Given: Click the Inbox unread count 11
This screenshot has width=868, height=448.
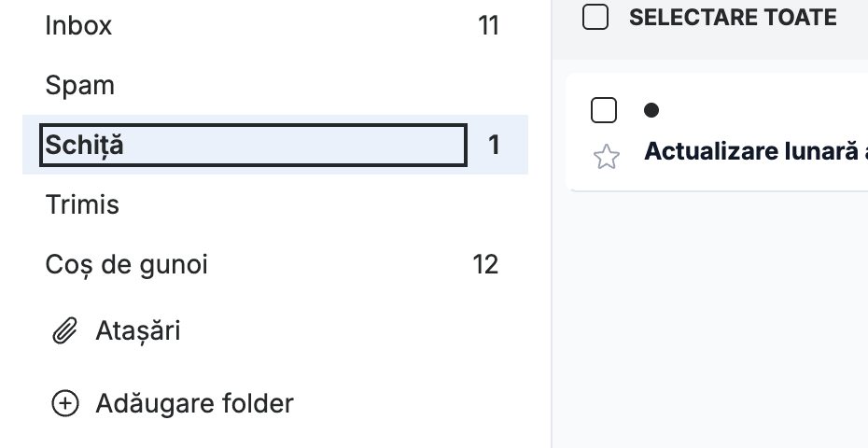Looking at the screenshot, I should [488, 25].
